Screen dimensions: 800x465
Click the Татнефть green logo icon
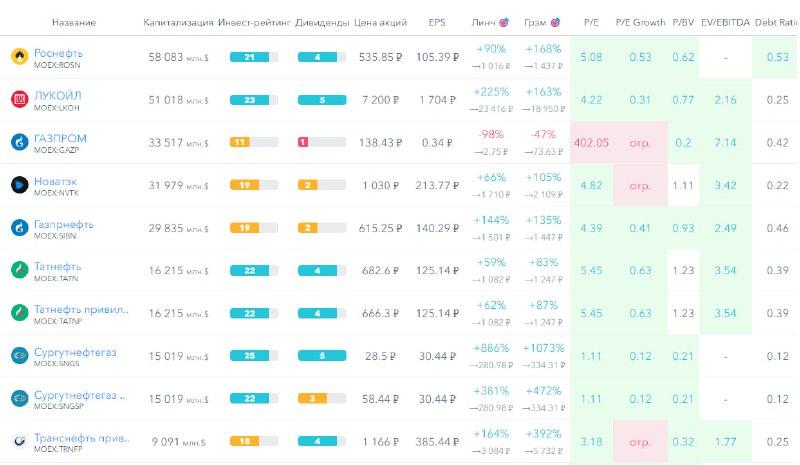tap(19, 270)
